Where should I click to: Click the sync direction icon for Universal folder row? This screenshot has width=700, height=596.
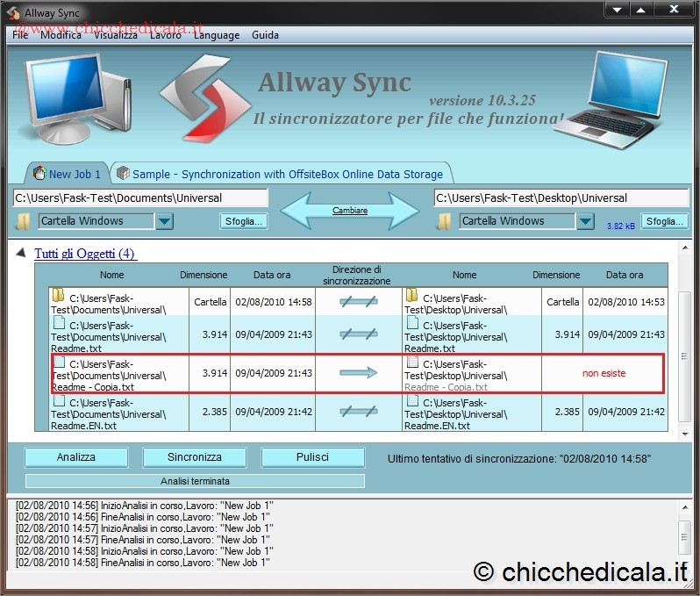click(x=358, y=302)
